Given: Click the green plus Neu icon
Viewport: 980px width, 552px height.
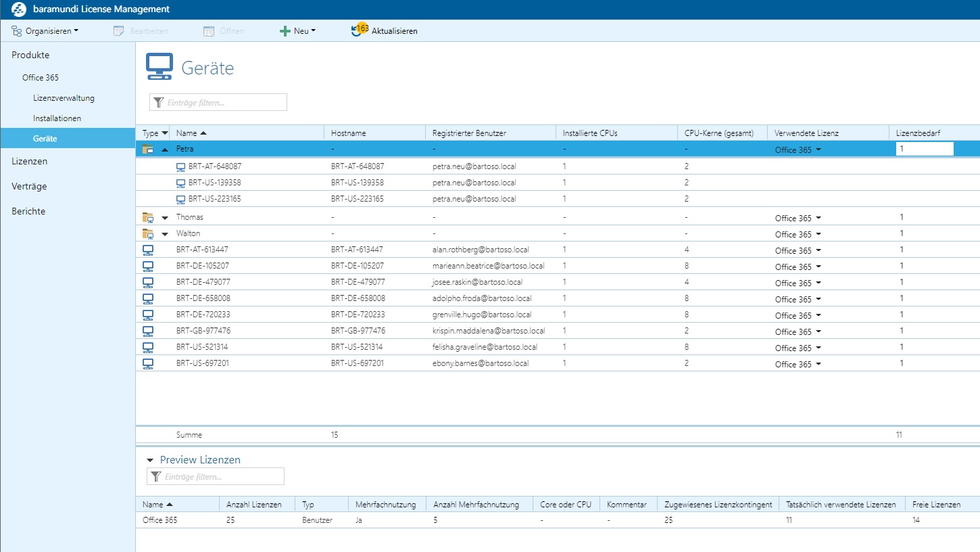Looking at the screenshot, I should 285,31.
